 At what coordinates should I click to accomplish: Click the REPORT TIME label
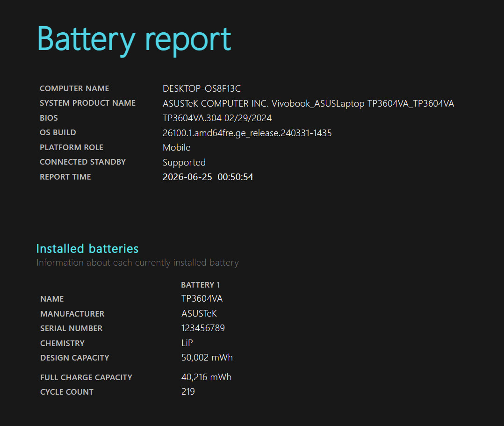click(65, 177)
